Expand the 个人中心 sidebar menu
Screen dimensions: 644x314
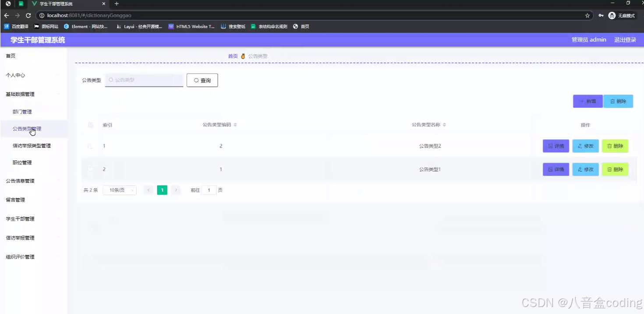pos(33,75)
